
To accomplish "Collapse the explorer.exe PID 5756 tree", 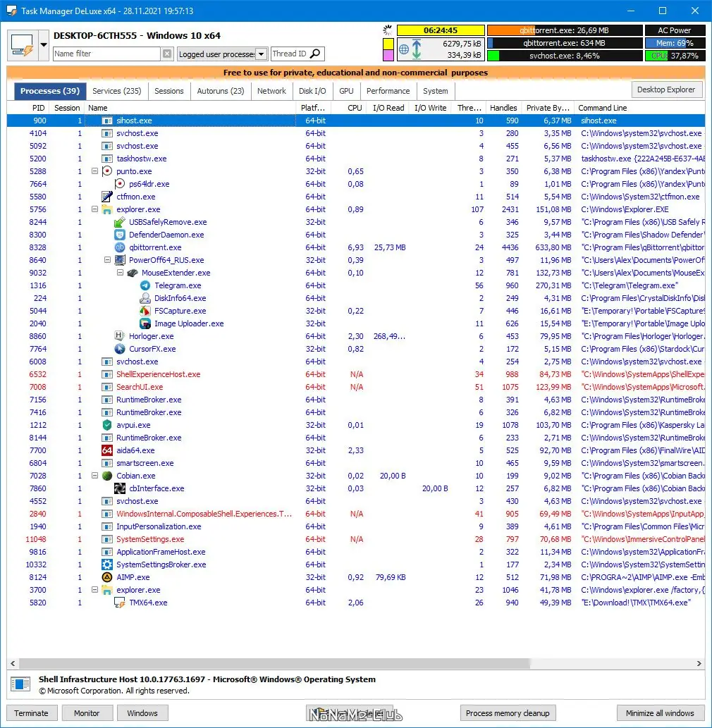I will click(94, 209).
